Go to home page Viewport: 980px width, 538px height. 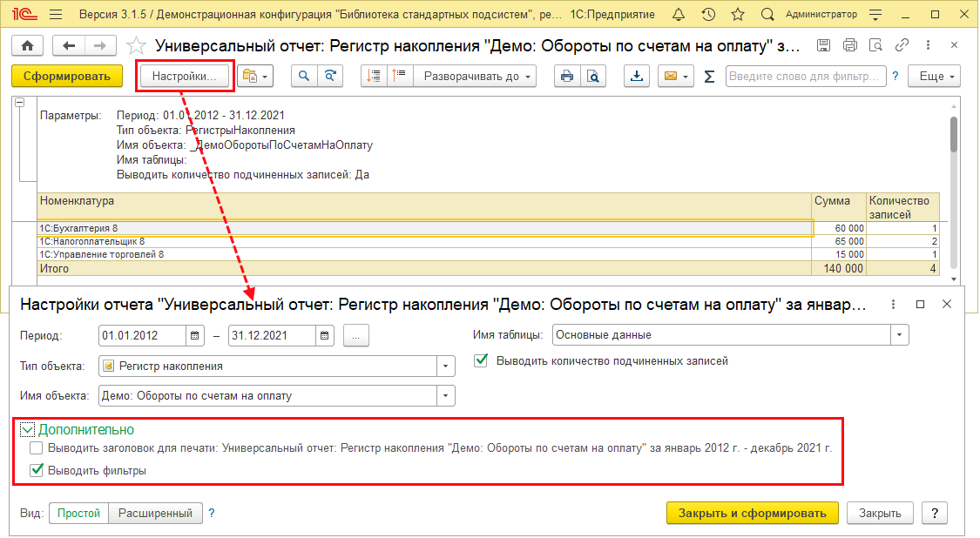tap(28, 45)
